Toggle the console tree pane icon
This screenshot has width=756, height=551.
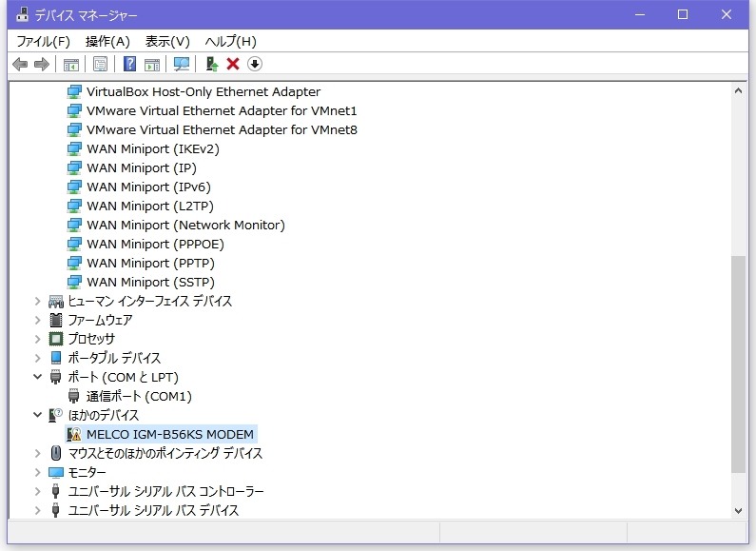[x=71, y=64]
